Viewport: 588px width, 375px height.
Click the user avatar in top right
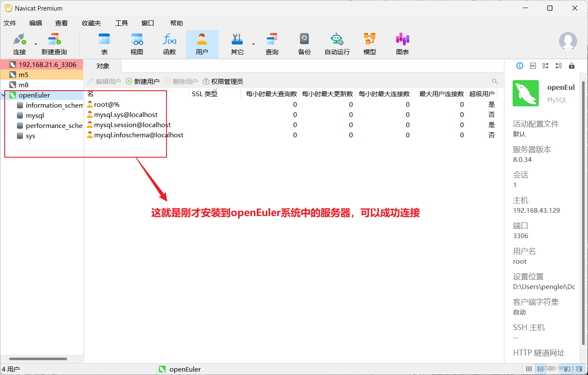pyautogui.click(x=568, y=41)
